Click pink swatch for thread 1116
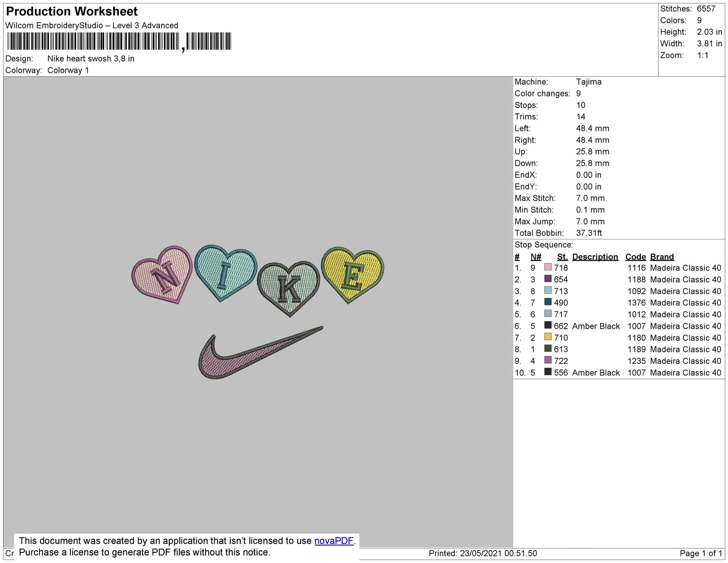The image size is (728, 563). 548,267
